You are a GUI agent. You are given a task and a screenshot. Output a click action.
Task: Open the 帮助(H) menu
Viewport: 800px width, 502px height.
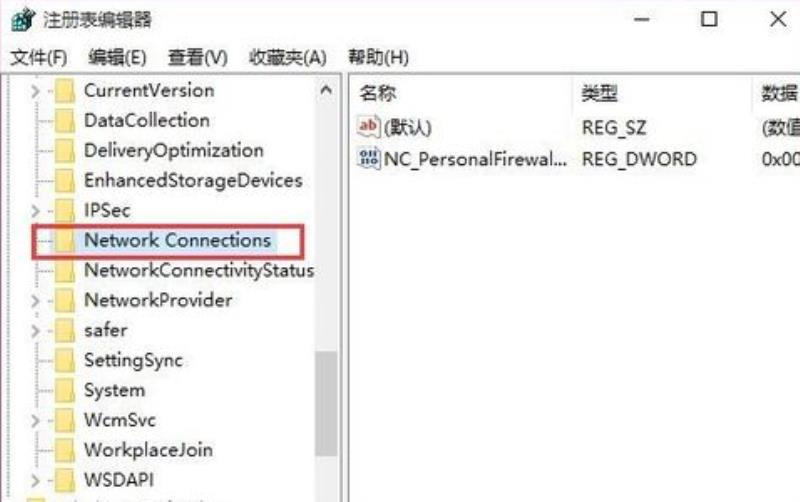click(x=378, y=57)
